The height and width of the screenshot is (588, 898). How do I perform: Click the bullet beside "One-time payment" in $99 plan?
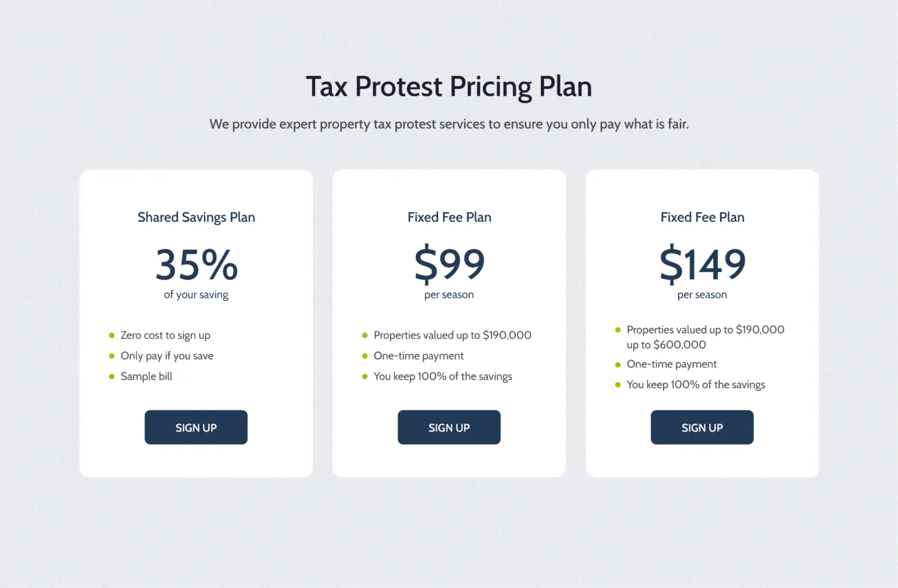click(365, 356)
